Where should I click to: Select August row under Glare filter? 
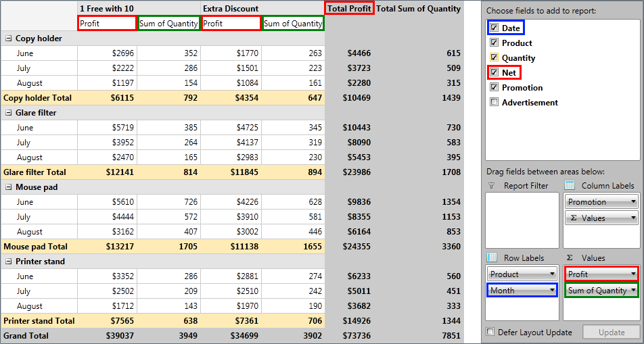click(x=30, y=157)
